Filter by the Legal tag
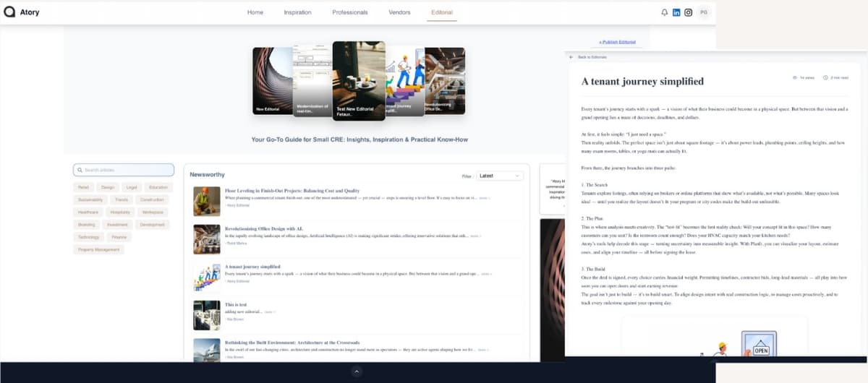Viewport: 868px width, 383px height. pyautogui.click(x=131, y=187)
